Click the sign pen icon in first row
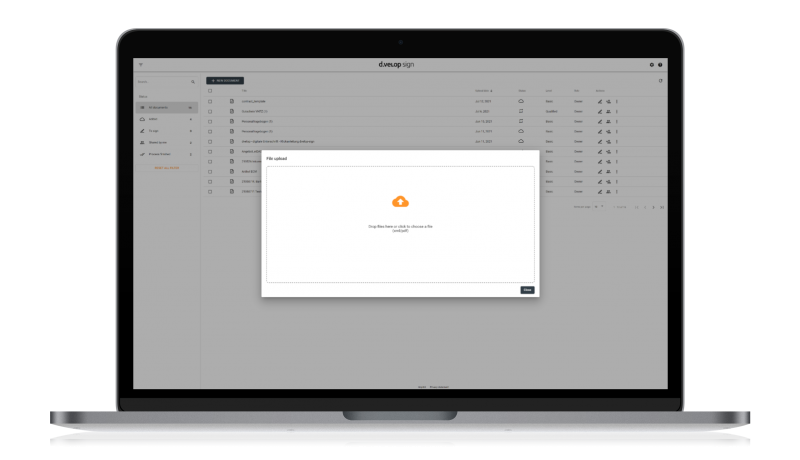 tap(599, 101)
